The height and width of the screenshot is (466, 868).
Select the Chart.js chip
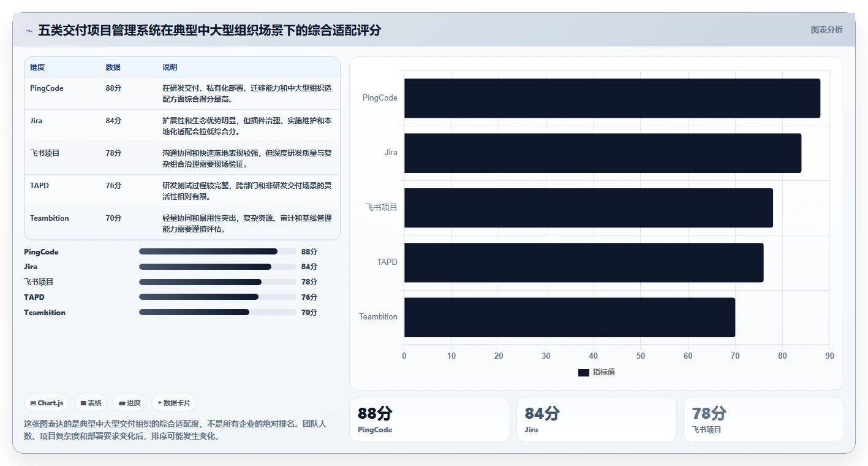coord(47,403)
